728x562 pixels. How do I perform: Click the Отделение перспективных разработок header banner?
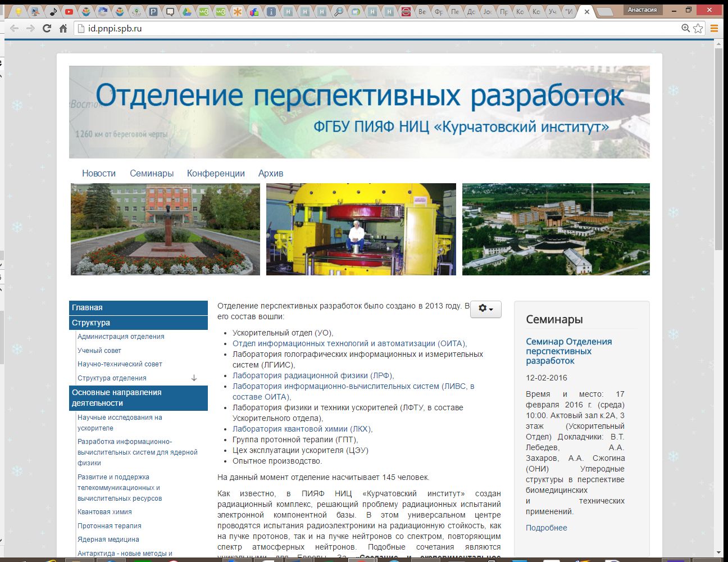[360, 112]
